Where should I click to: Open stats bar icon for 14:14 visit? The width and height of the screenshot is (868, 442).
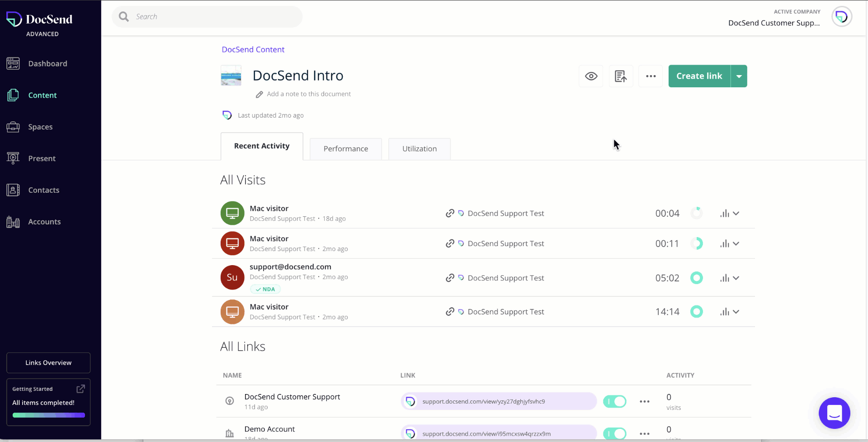[x=725, y=312]
